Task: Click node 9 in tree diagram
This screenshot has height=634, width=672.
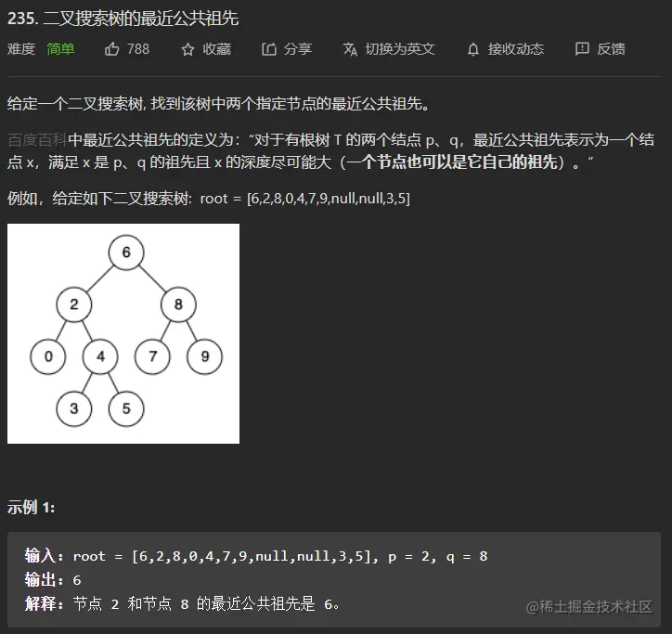Action: pos(204,356)
